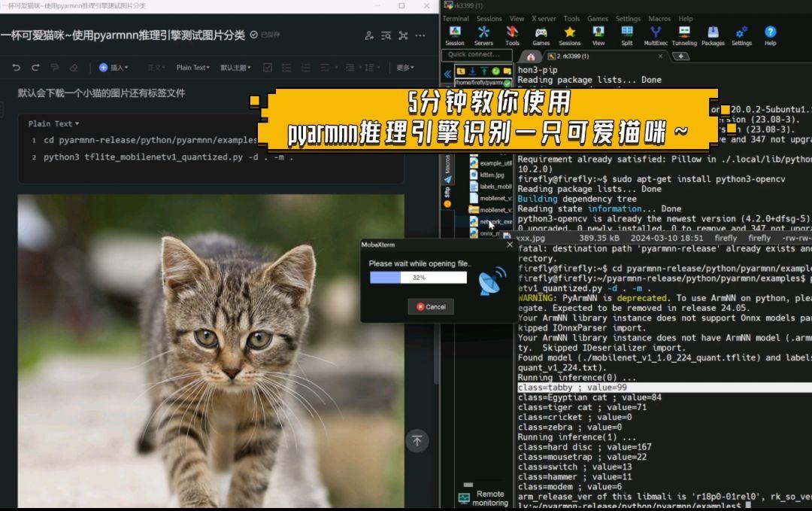Click the Quick connect input field
Image resolution: width=812 pixels, height=511 pixels.
[x=477, y=54]
